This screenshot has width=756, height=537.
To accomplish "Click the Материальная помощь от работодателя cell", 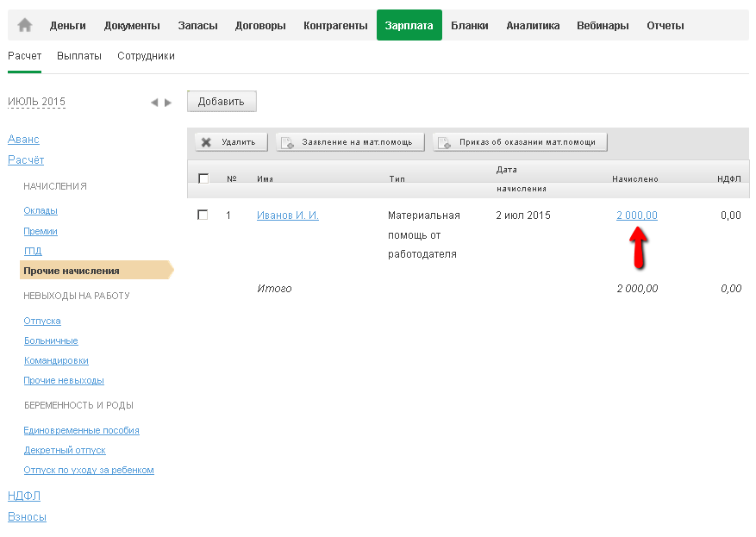I will pos(424,234).
